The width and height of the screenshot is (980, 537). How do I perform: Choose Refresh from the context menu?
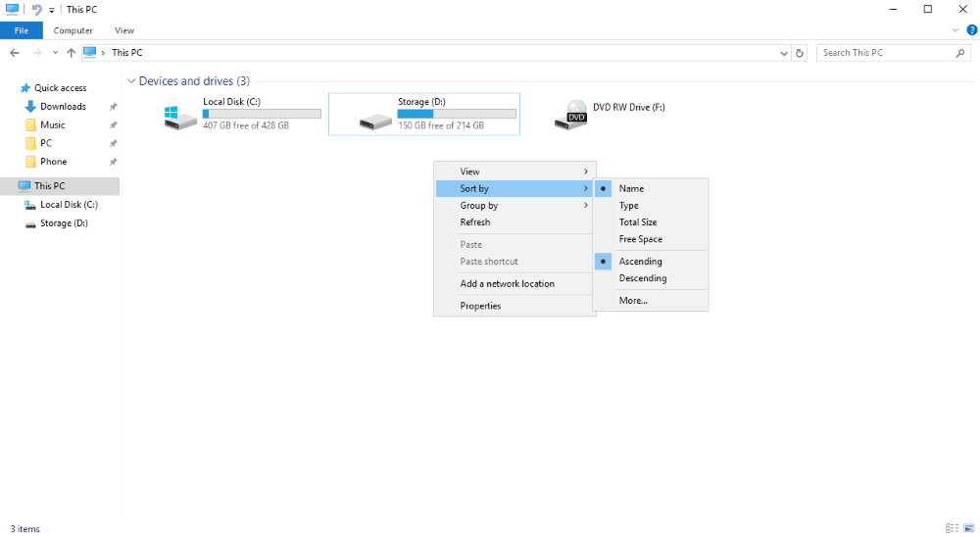point(514,221)
